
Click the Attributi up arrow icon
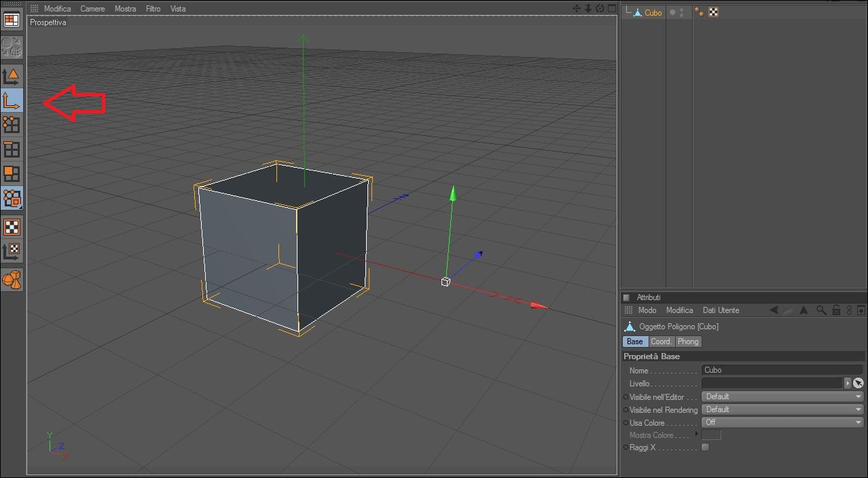pyautogui.click(x=803, y=310)
